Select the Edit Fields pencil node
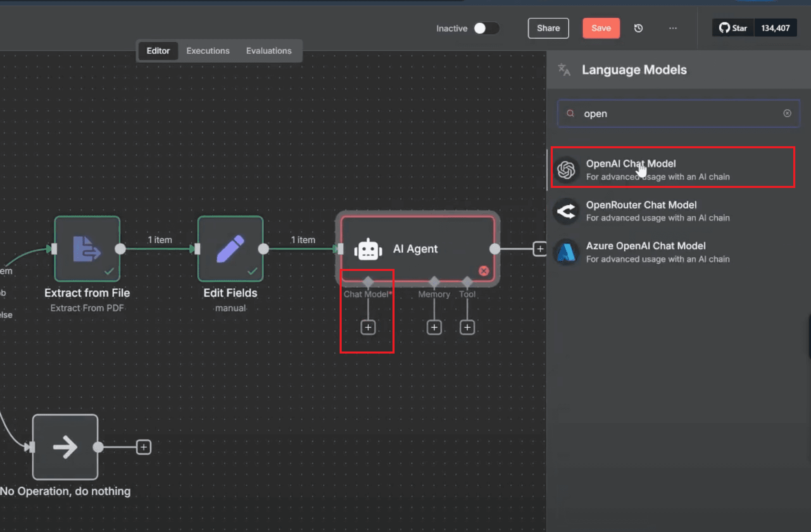 (231, 249)
